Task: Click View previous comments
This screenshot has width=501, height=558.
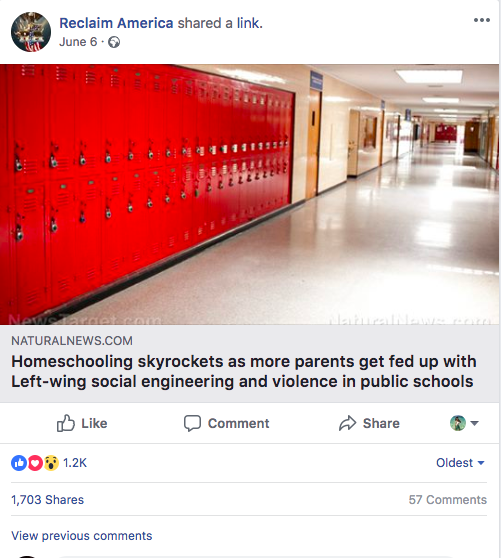Action: pyautogui.click(x=81, y=536)
